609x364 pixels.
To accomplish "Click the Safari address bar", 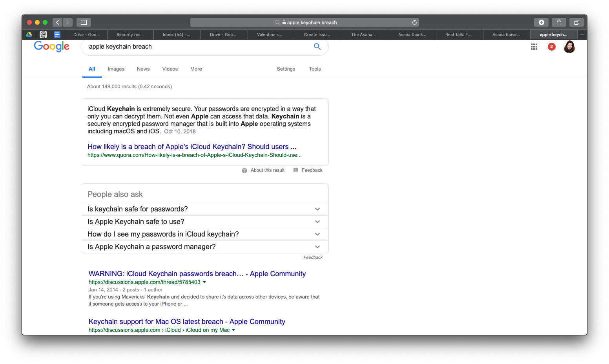I will [304, 22].
